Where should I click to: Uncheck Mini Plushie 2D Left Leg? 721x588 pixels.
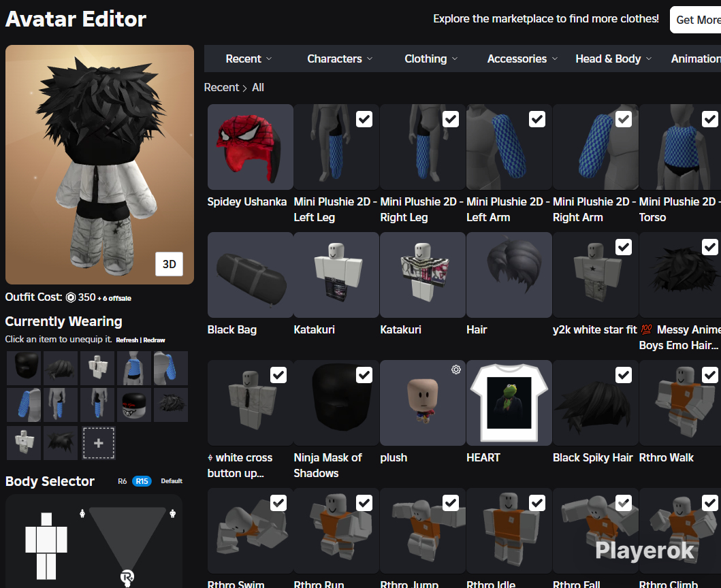pos(364,119)
